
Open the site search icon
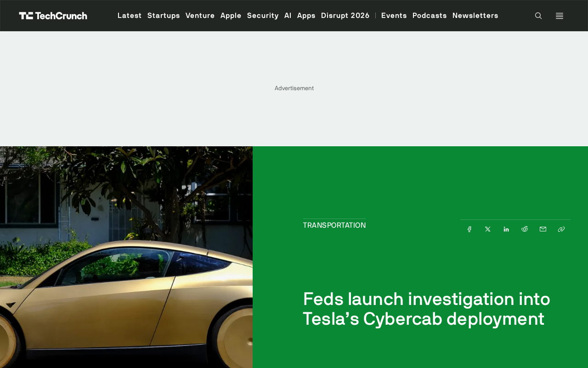[x=538, y=16]
